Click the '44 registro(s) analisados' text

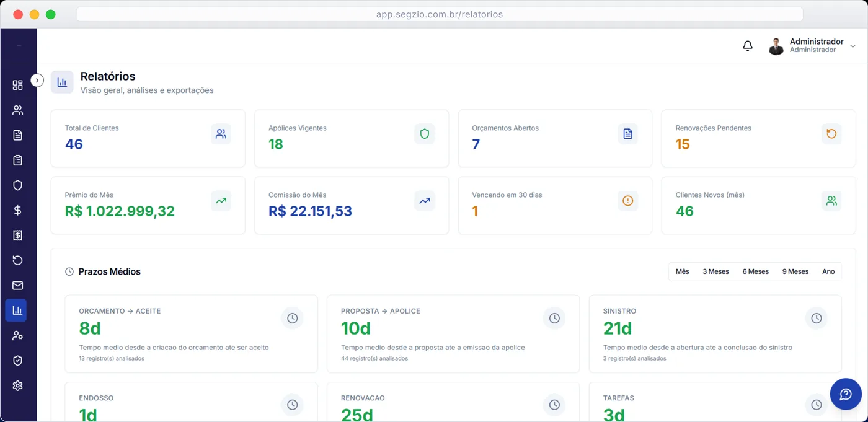[x=374, y=358]
